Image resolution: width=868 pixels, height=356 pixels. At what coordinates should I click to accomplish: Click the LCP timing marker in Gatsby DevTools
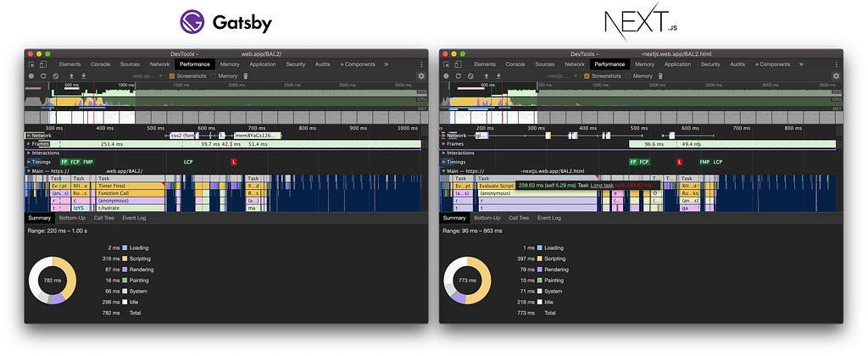point(188,162)
